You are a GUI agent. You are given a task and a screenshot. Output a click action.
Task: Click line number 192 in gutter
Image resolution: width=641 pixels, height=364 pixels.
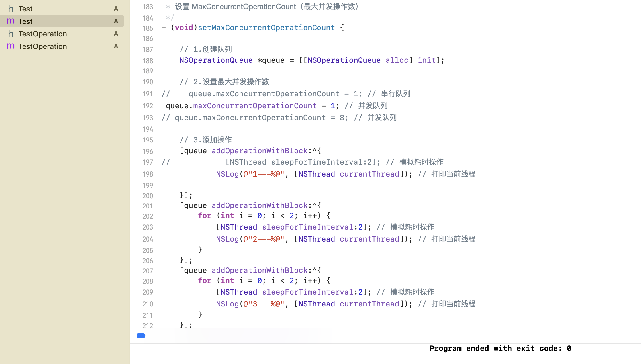coord(148,106)
